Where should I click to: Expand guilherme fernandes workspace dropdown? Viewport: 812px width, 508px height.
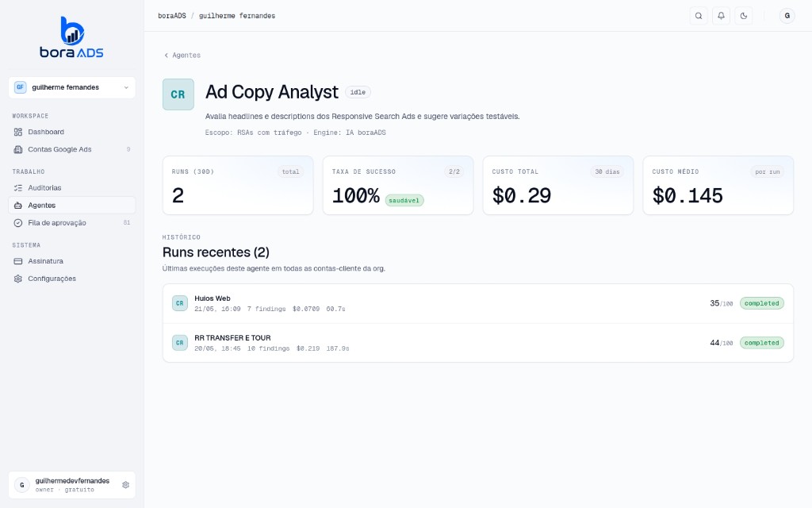point(72,87)
